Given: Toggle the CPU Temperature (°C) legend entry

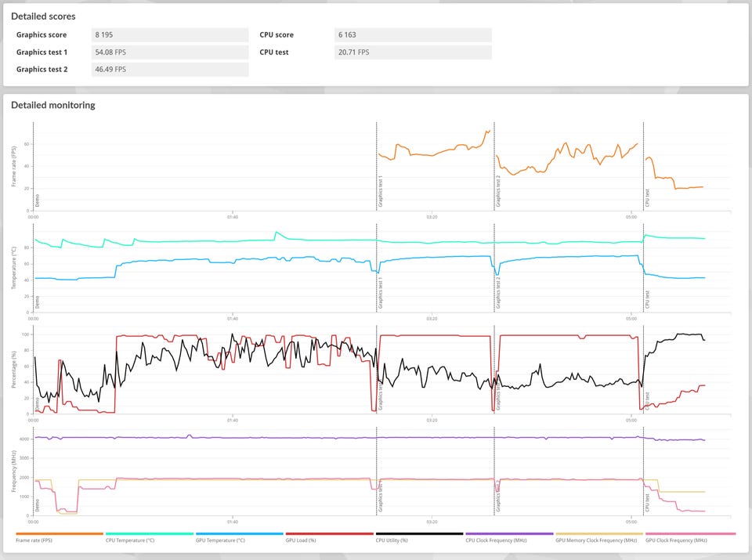Looking at the screenshot, I should tap(149, 537).
